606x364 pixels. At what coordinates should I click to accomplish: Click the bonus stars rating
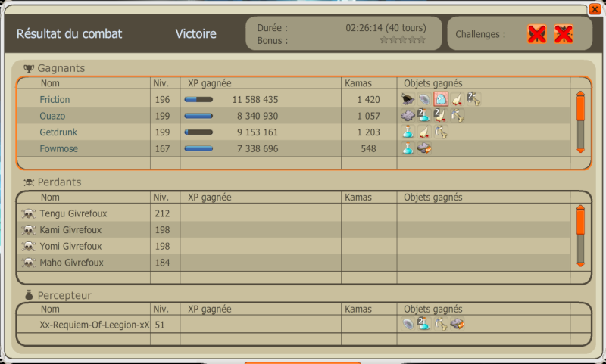pos(402,40)
